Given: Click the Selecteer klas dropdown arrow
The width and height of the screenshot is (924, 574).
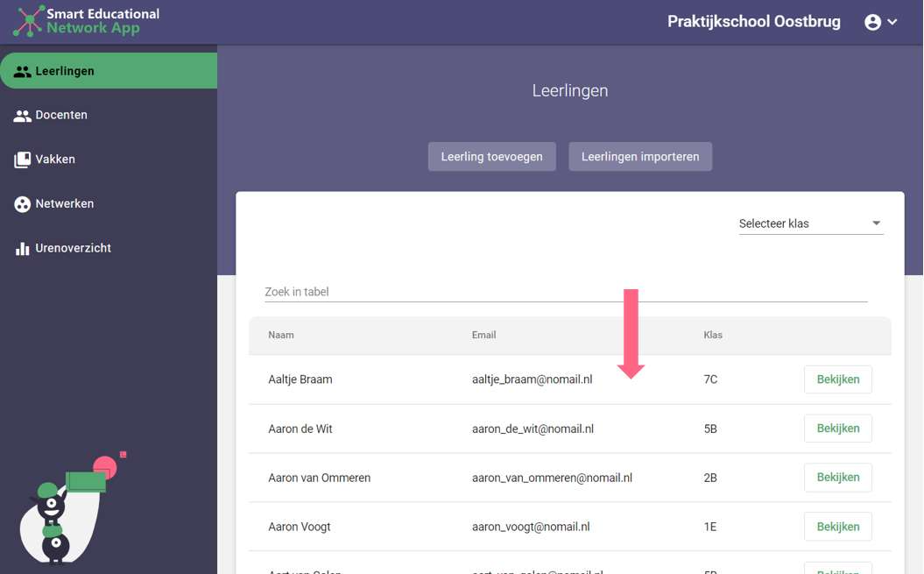Looking at the screenshot, I should click(876, 223).
